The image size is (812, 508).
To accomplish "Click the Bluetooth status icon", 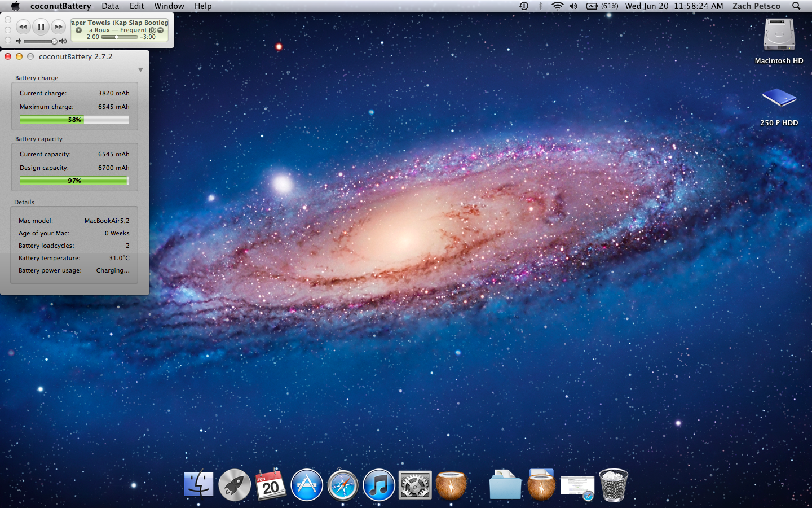I will [x=540, y=6].
